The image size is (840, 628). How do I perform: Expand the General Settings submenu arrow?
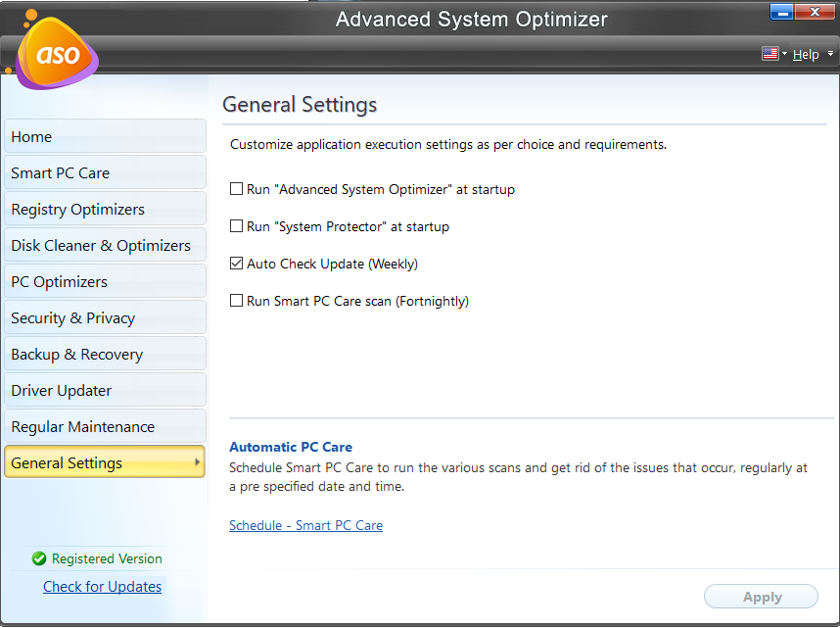(x=197, y=462)
